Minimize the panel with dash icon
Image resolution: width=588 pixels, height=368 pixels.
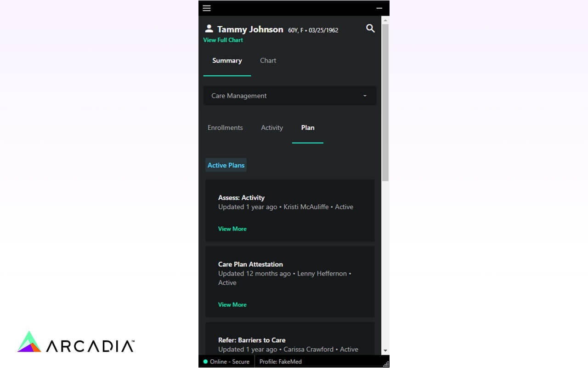click(x=379, y=8)
